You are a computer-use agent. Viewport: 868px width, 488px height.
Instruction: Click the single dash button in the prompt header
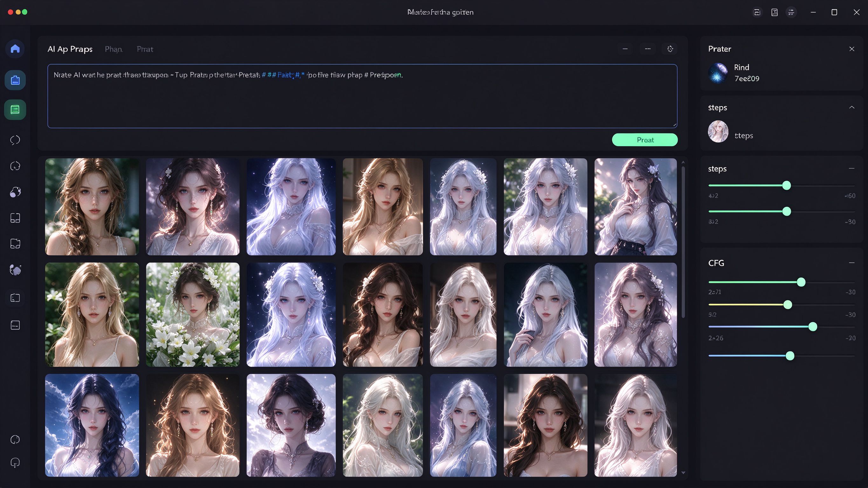tap(625, 49)
